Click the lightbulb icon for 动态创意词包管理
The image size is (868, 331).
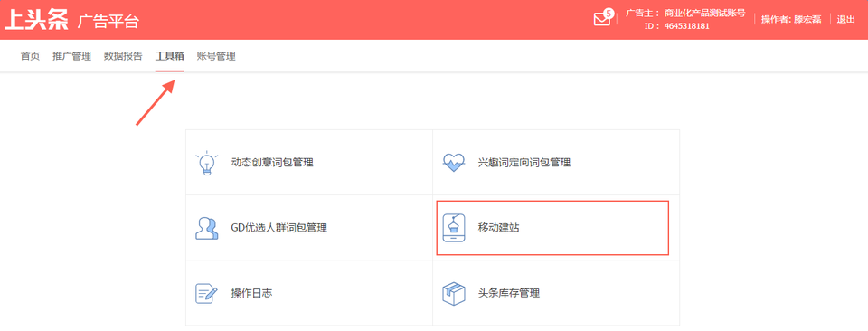(207, 163)
